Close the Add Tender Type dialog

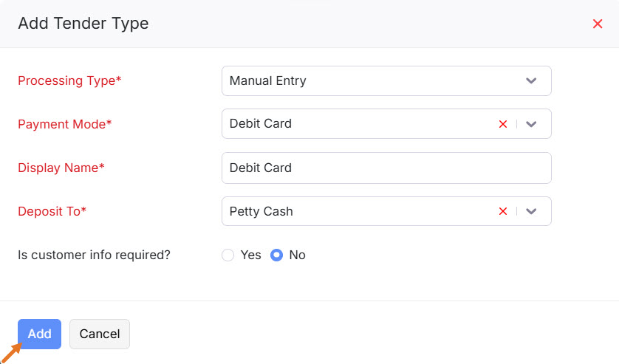coord(598,24)
